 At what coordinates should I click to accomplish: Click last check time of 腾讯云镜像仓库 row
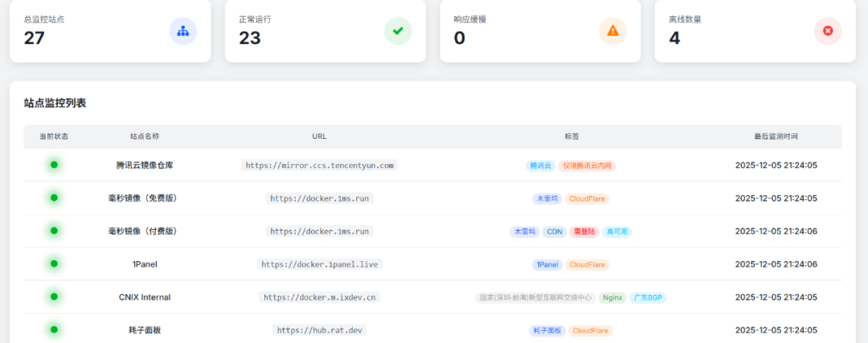point(776,165)
